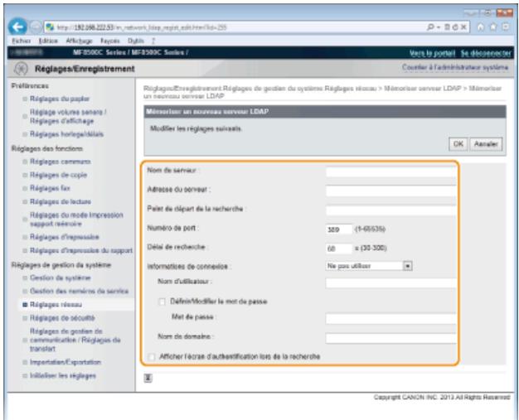Click the return-to-top icon below the form
The image size is (519, 420).
pyautogui.click(x=148, y=378)
